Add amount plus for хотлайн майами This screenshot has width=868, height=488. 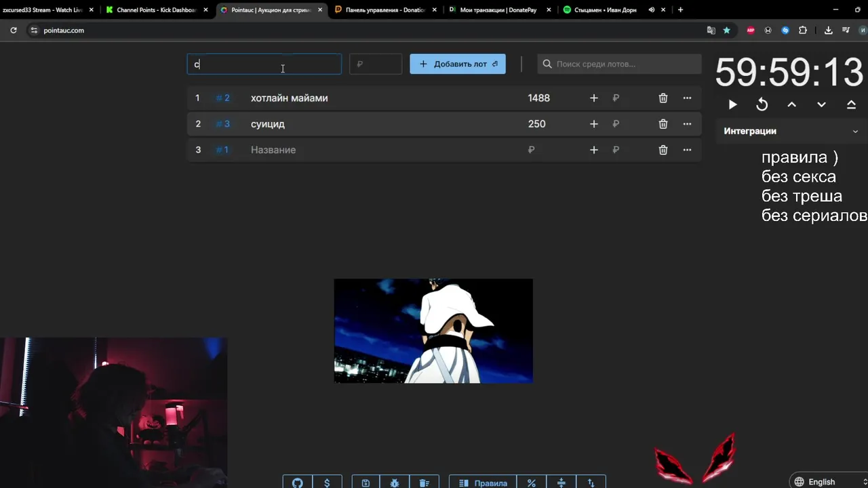[594, 98]
